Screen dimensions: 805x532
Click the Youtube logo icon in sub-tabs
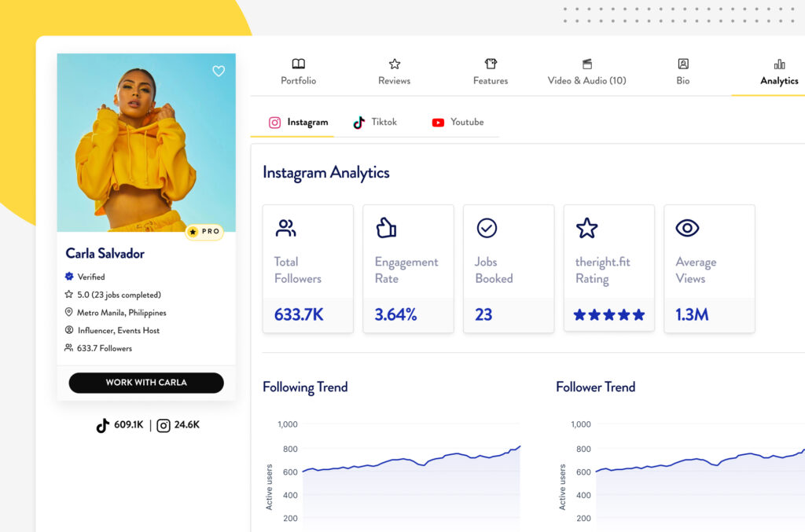(x=438, y=123)
